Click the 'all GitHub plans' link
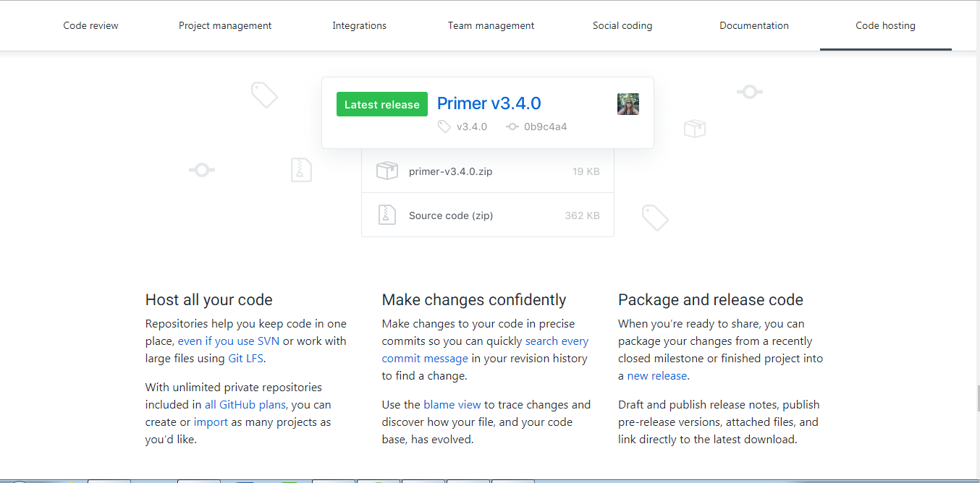Viewport: 980px width, 483px height. coord(245,405)
